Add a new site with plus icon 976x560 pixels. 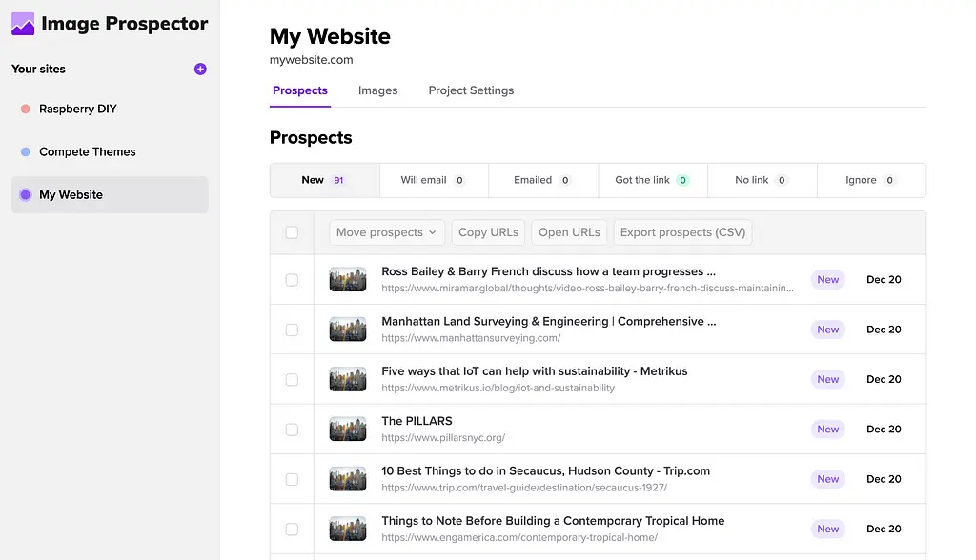pos(200,69)
